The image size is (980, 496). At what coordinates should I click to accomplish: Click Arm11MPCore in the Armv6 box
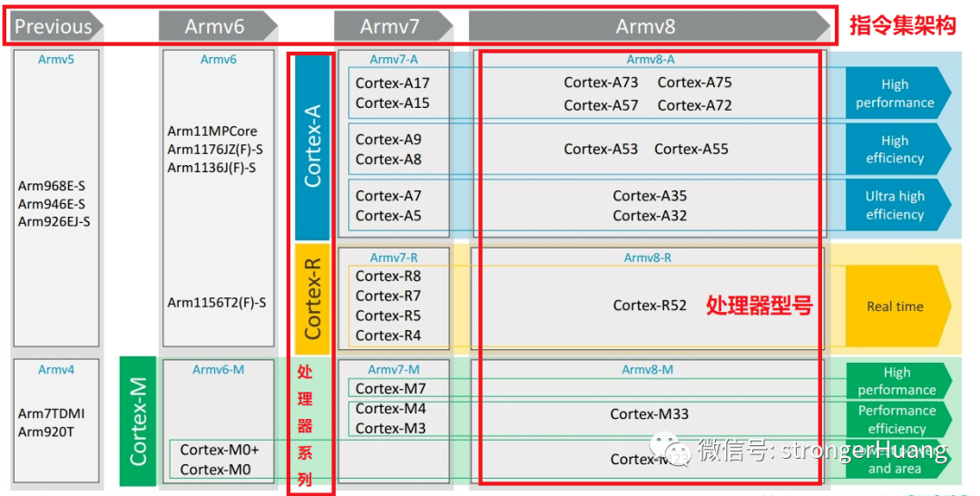(x=212, y=131)
